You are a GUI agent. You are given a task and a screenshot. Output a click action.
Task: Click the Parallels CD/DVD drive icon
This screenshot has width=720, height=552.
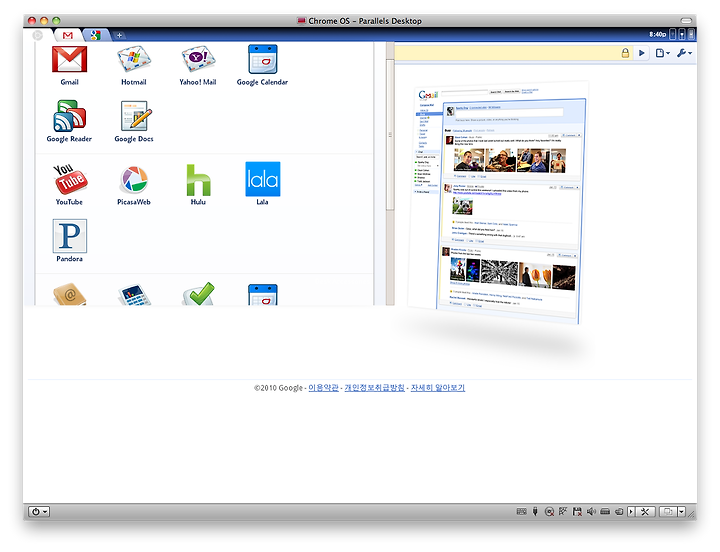[549, 512]
